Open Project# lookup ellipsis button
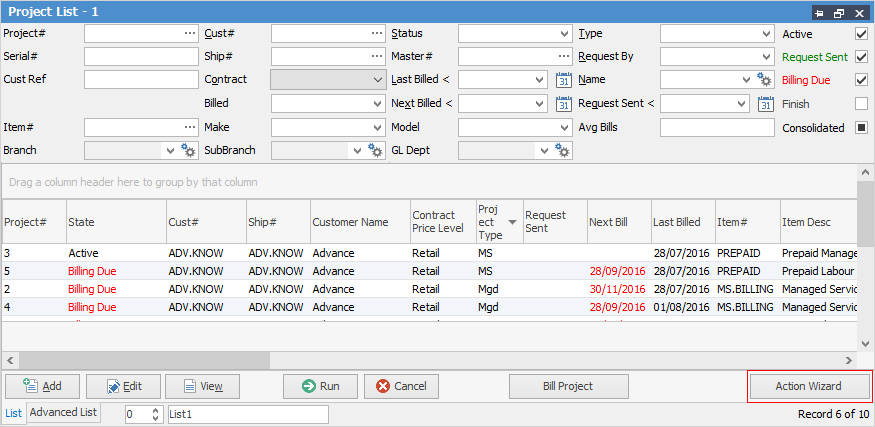This screenshot has height=427, width=875. pos(190,33)
